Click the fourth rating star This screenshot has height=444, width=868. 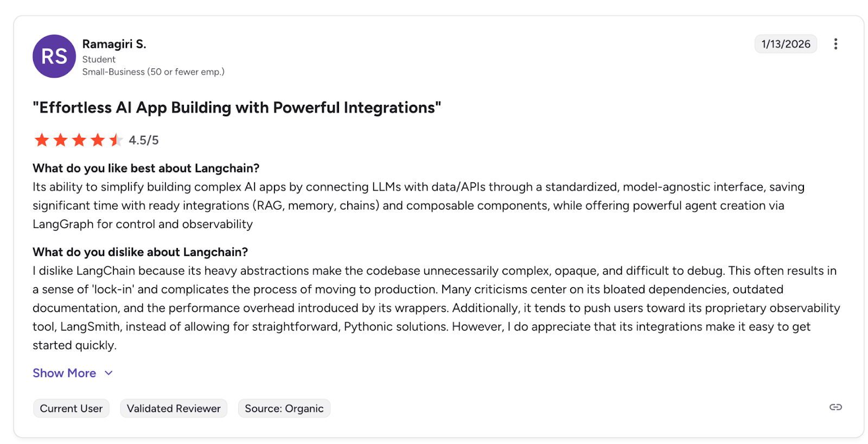(98, 140)
